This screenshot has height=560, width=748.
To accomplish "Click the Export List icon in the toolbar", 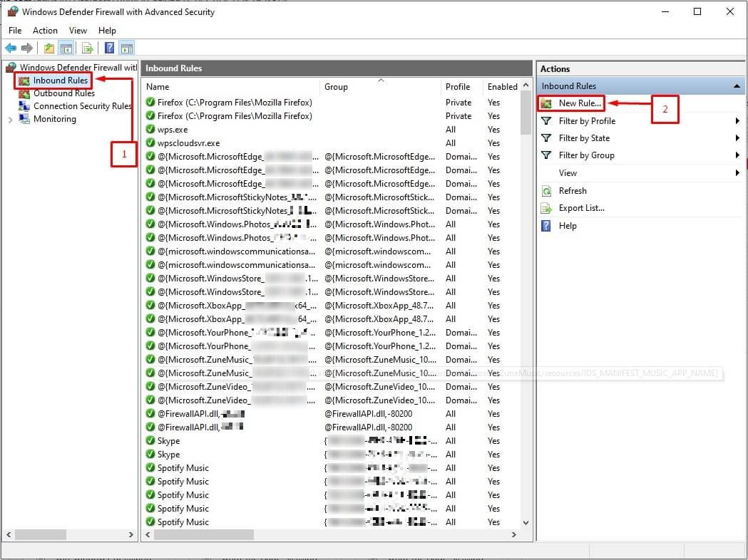I will [x=87, y=48].
